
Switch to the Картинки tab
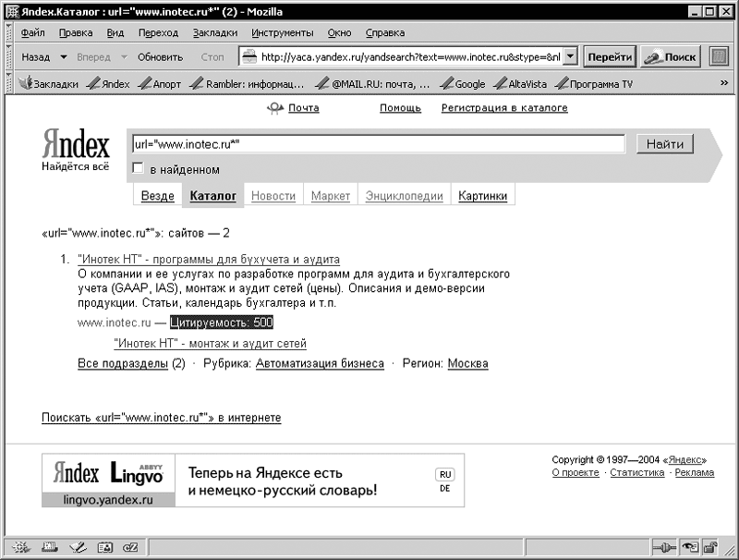click(482, 196)
